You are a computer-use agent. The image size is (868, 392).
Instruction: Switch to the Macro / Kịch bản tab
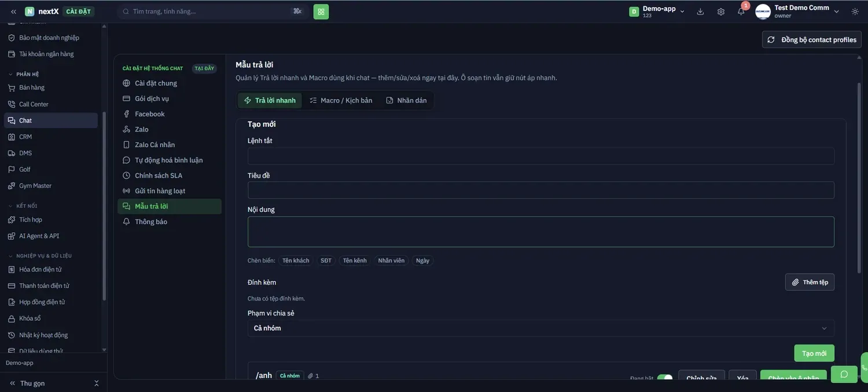(x=341, y=100)
